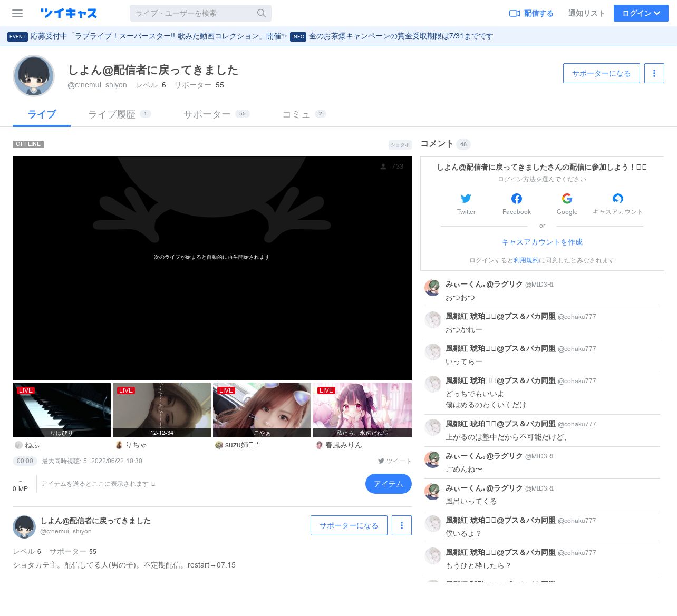Click the small しよん avatar below the player
Viewport: 677px width, 616px height.
24,527
